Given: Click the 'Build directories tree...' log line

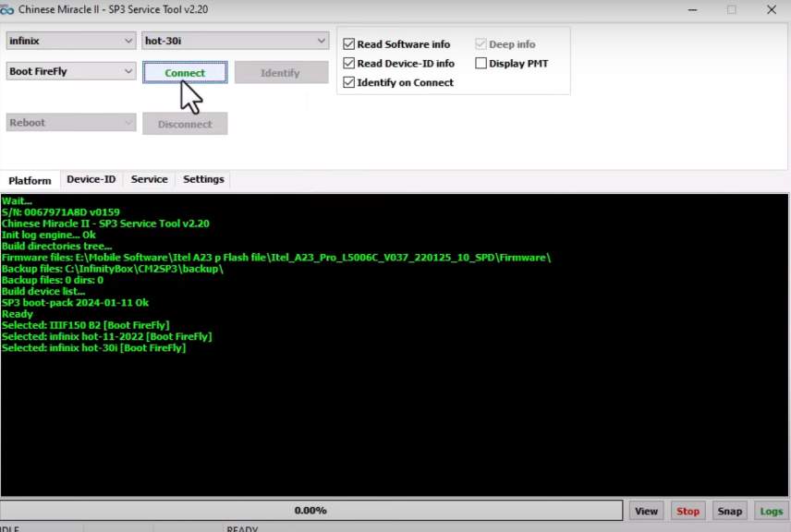Looking at the screenshot, I should pyautogui.click(x=56, y=246).
